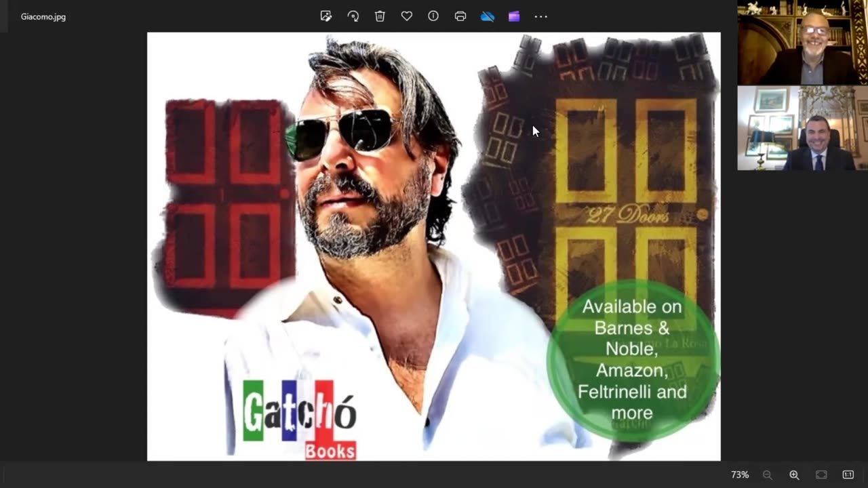
Task: Click the OneDrive cloud icon
Action: pyautogui.click(x=488, y=16)
